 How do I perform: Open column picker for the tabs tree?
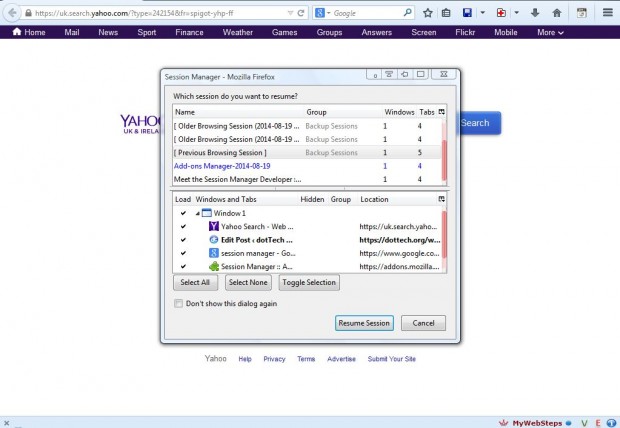442,199
